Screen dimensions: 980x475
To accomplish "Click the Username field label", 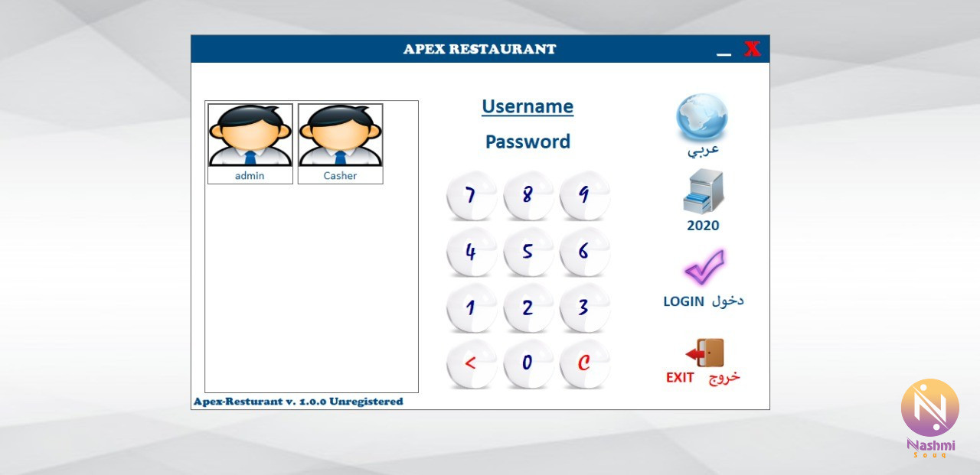I will tap(528, 106).
